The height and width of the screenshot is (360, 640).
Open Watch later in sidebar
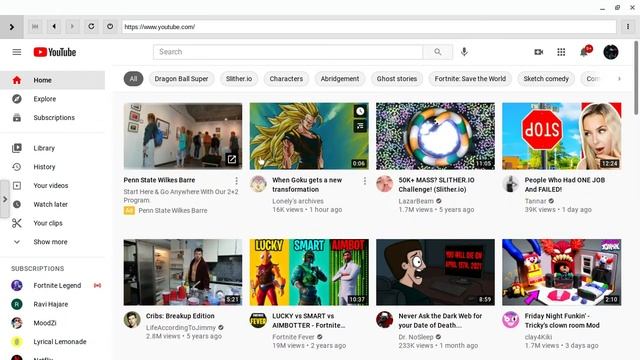click(52, 204)
